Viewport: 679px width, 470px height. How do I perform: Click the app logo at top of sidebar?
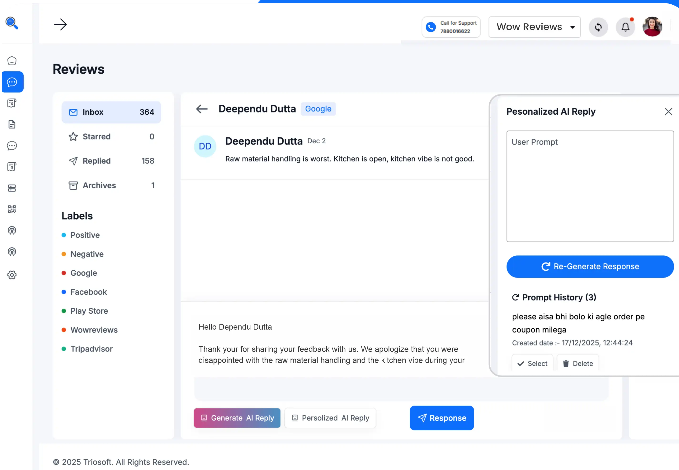pyautogui.click(x=12, y=23)
